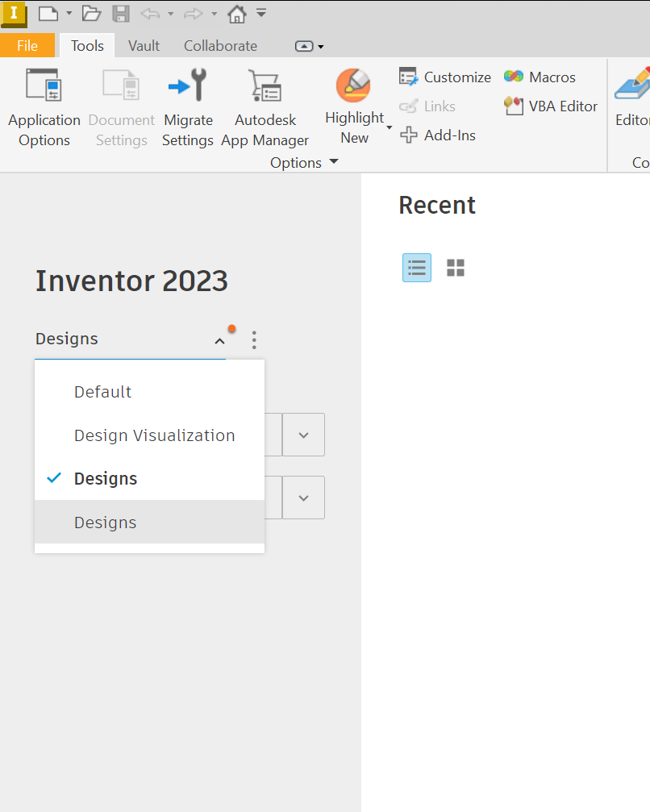Screen dimensions: 650x812
Task: Click the Recent heading
Action: (437, 205)
